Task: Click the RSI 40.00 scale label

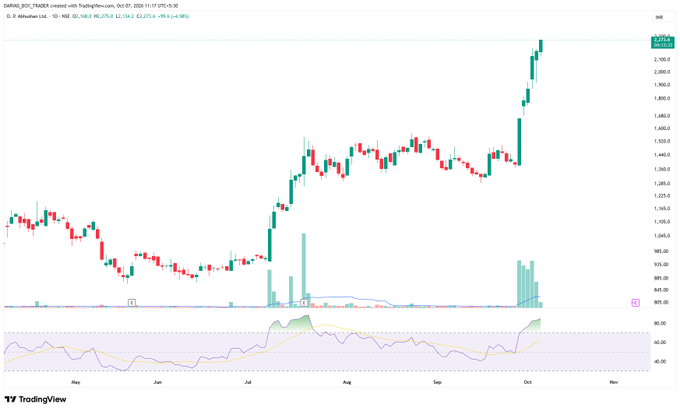Action: (660, 362)
